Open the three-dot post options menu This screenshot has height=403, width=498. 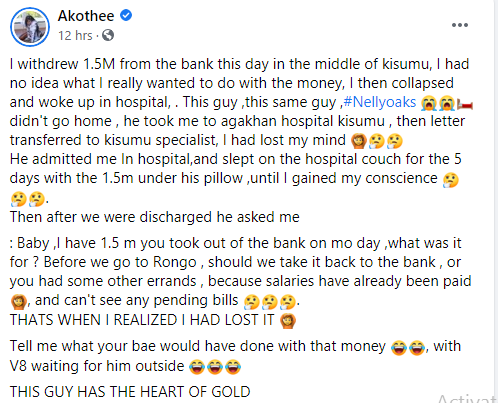(460, 25)
